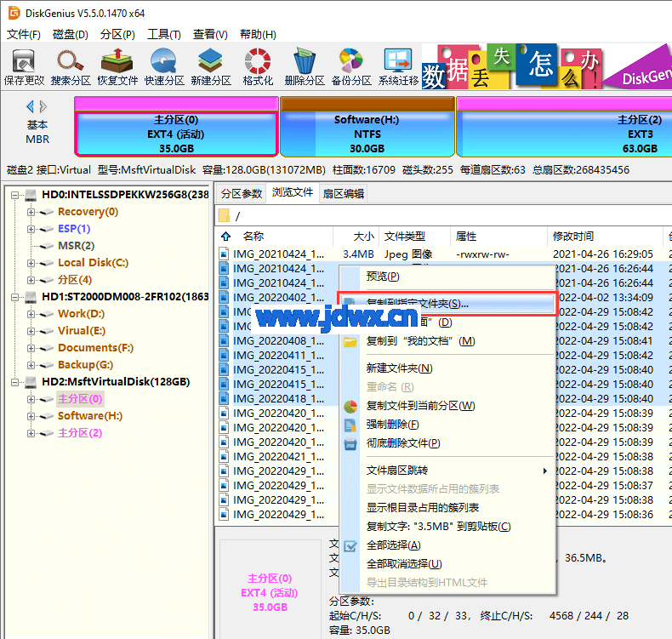Screen dimensions: 672x639
Task: Choose 强制删除(F) in context menu
Action: pyautogui.click(x=447, y=425)
